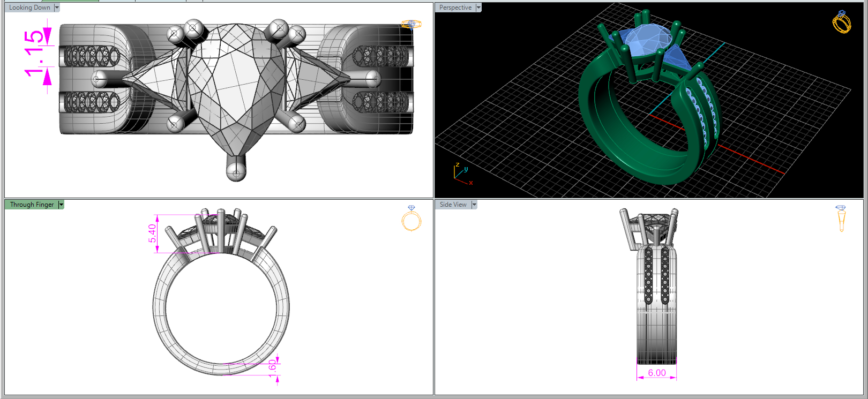Open the Looking Down viewport dropdown arrow

57,7
